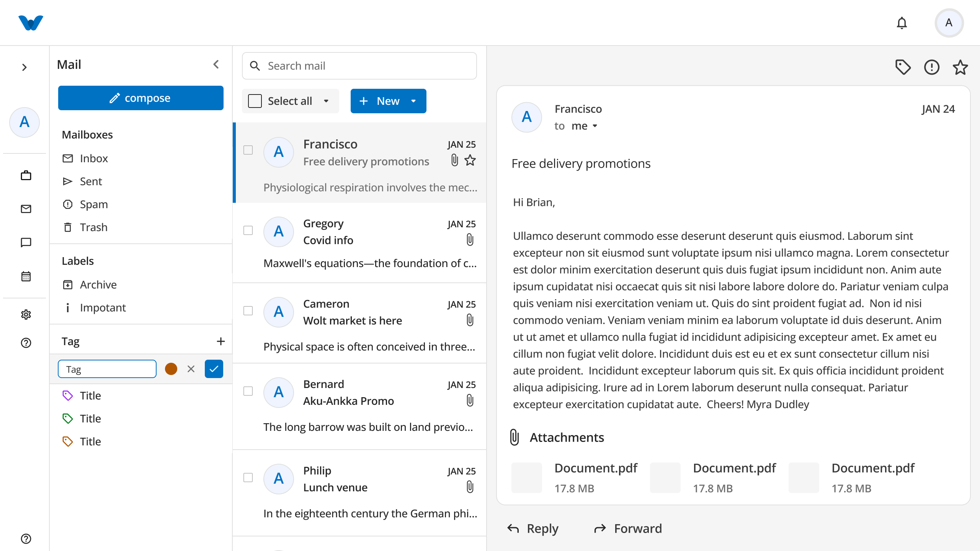Click the app logo at top left

(31, 23)
